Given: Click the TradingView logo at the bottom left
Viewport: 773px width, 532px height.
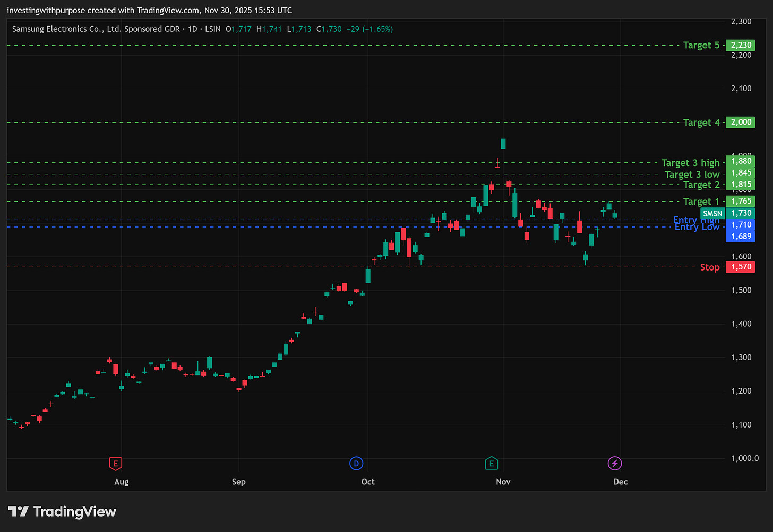Looking at the screenshot, I should click(62, 511).
